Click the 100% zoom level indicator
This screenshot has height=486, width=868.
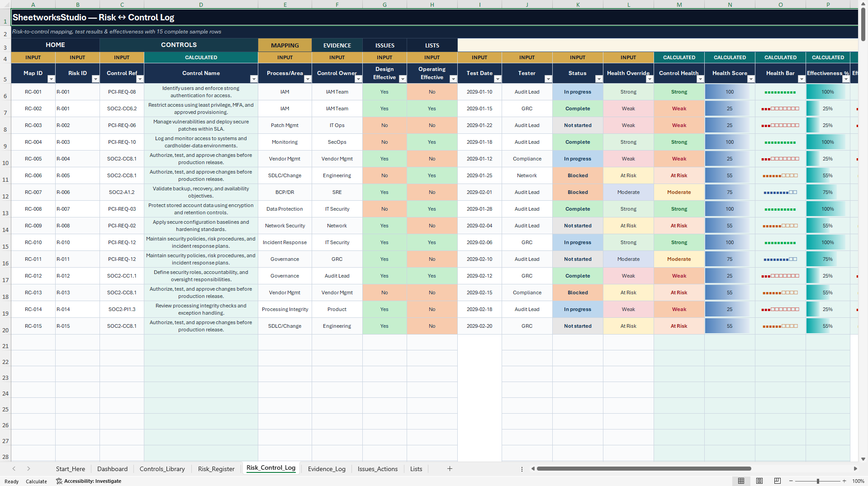tap(858, 481)
